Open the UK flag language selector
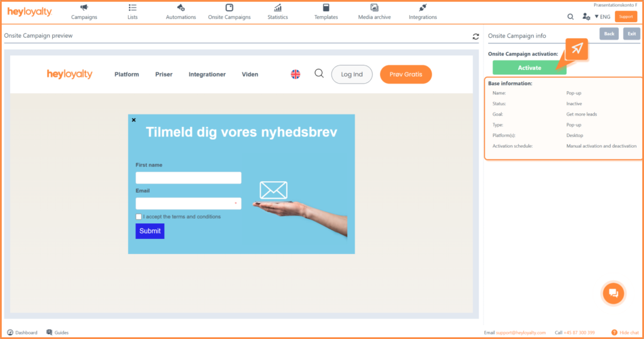Image resolution: width=644 pixels, height=339 pixels. click(x=296, y=74)
